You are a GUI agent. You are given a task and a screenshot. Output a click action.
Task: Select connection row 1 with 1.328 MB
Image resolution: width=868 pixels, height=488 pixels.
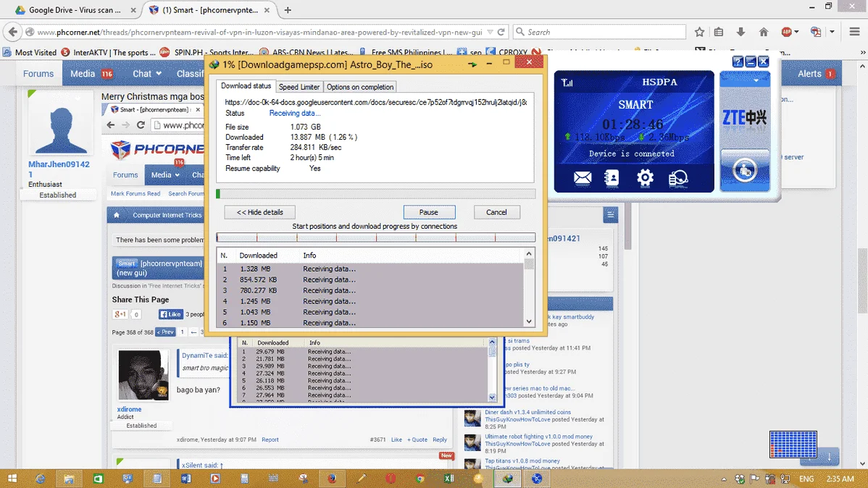pyautogui.click(x=370, y=269)
